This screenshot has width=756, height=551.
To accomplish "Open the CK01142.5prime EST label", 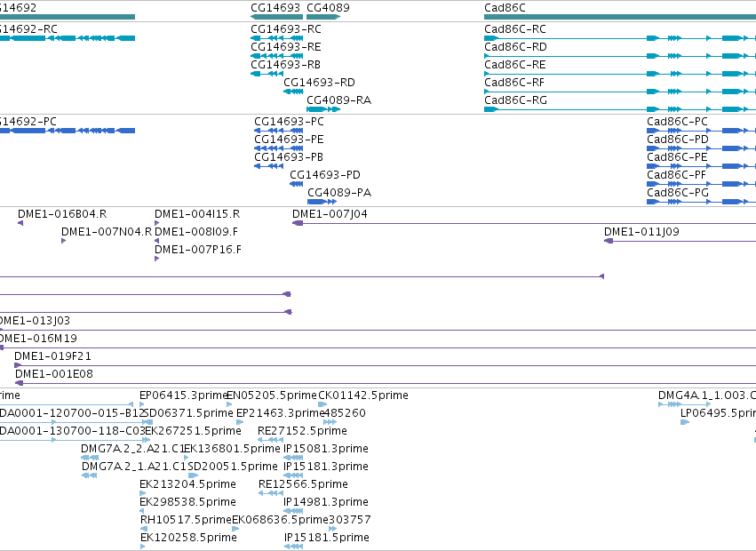I will coord(363,395).
